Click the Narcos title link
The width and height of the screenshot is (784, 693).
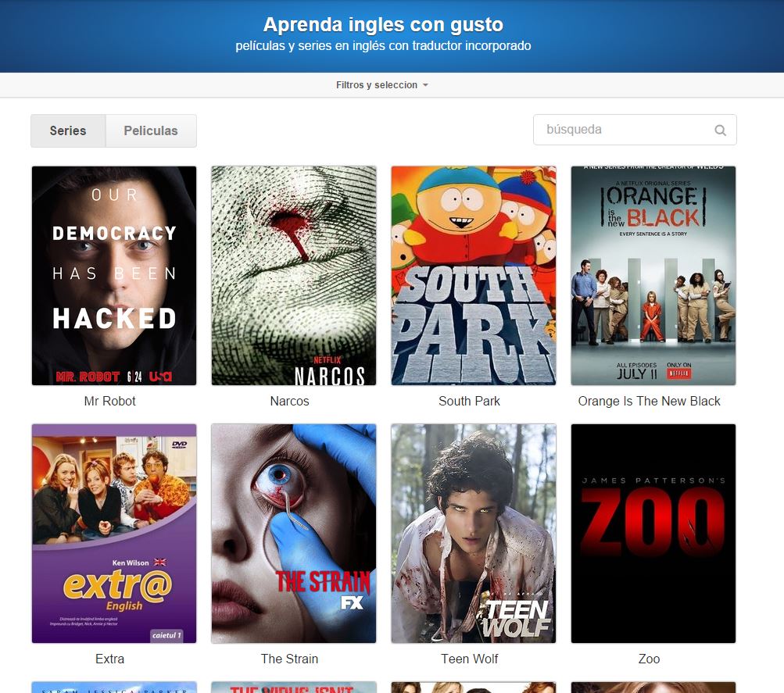pos(289,402)
